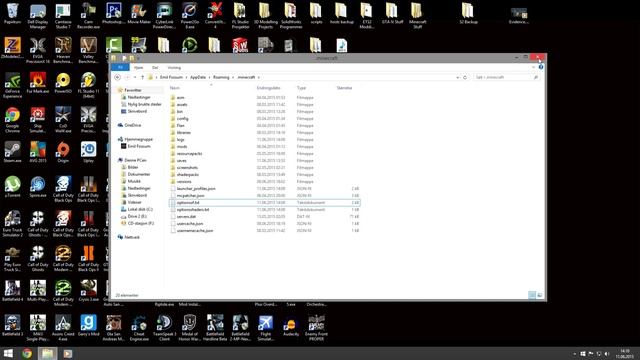Open the Movie Maker desktop shortcut
The width and height of the screenshot is (640, 360).
pyautogui.click(x=139, y=15)
